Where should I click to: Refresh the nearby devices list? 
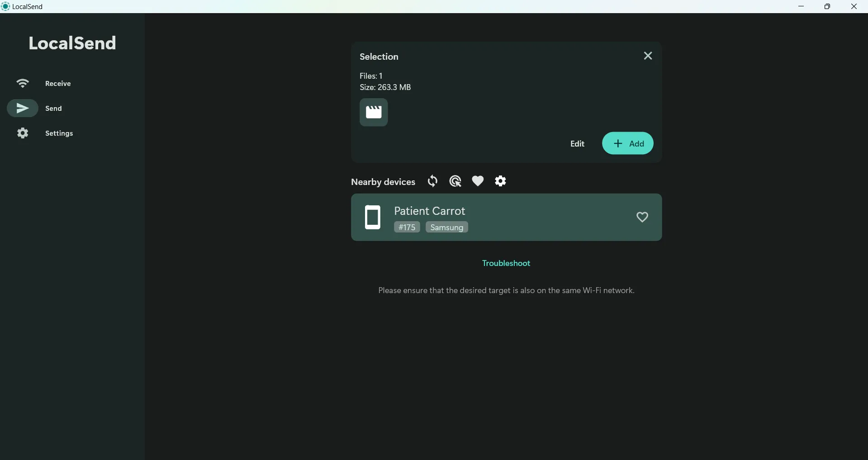432,181
